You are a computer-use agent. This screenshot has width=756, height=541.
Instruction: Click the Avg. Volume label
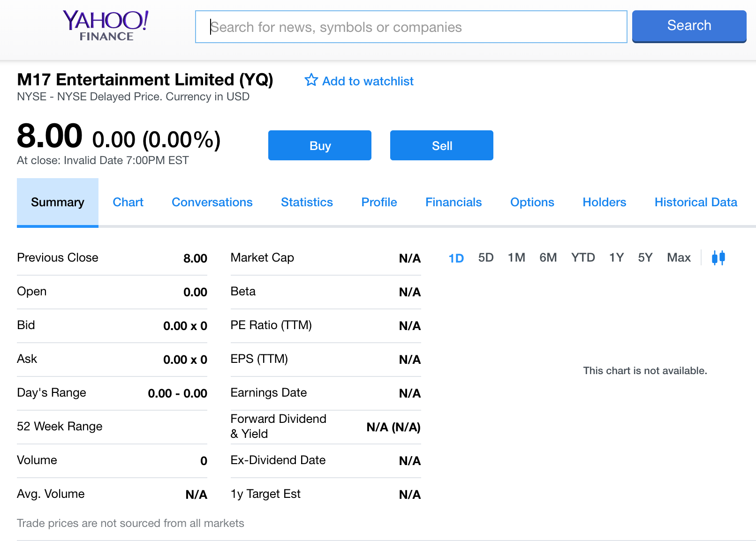pos(51,494)
